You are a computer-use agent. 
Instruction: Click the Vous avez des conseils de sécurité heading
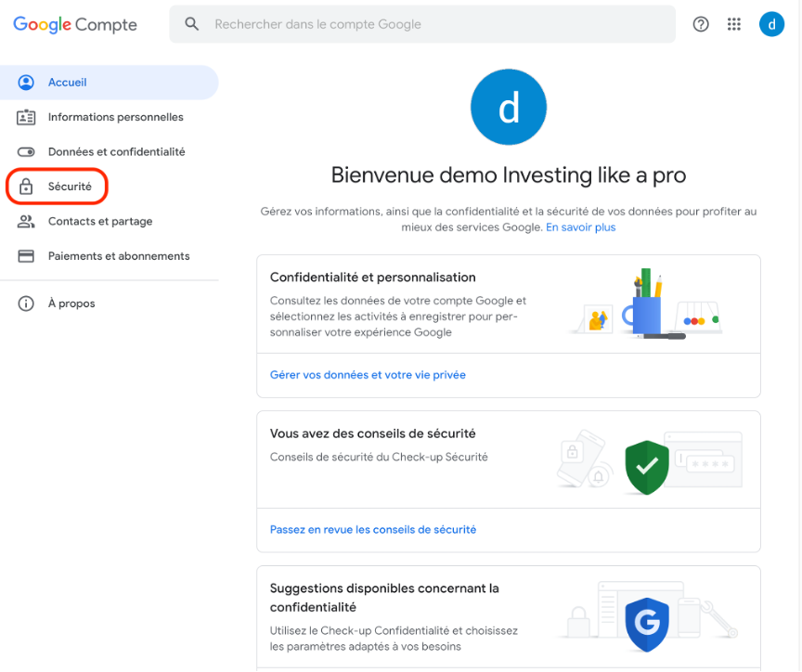point(373,433)
